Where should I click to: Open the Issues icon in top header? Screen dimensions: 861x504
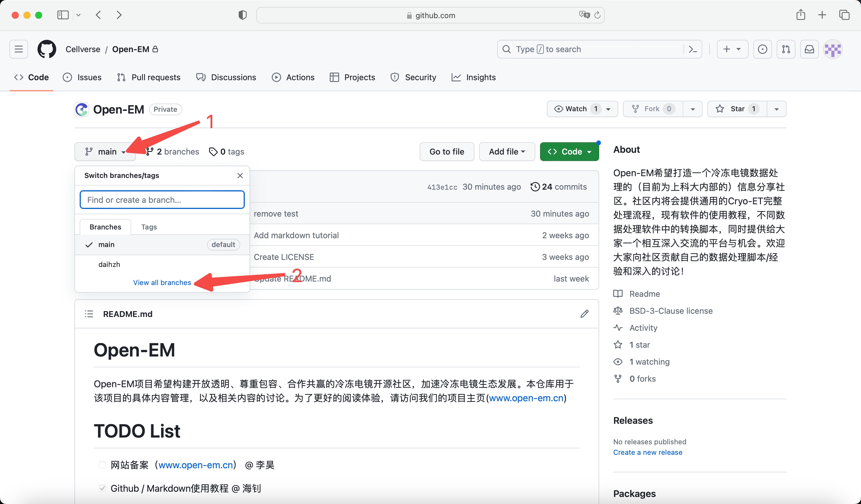pos(762,49)
